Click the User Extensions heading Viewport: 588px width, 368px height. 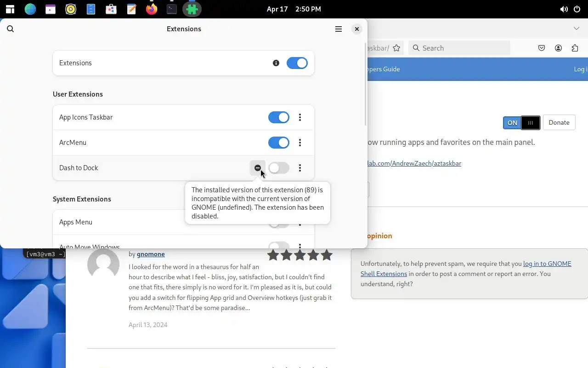click(x=78, y=94)
